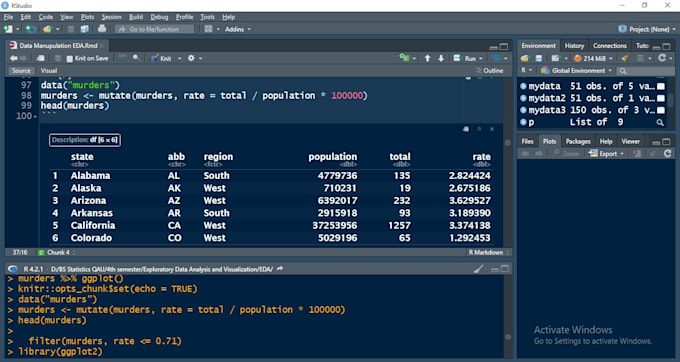
Task: Click the Create a Project icon
Action: [x=30, y=29]
